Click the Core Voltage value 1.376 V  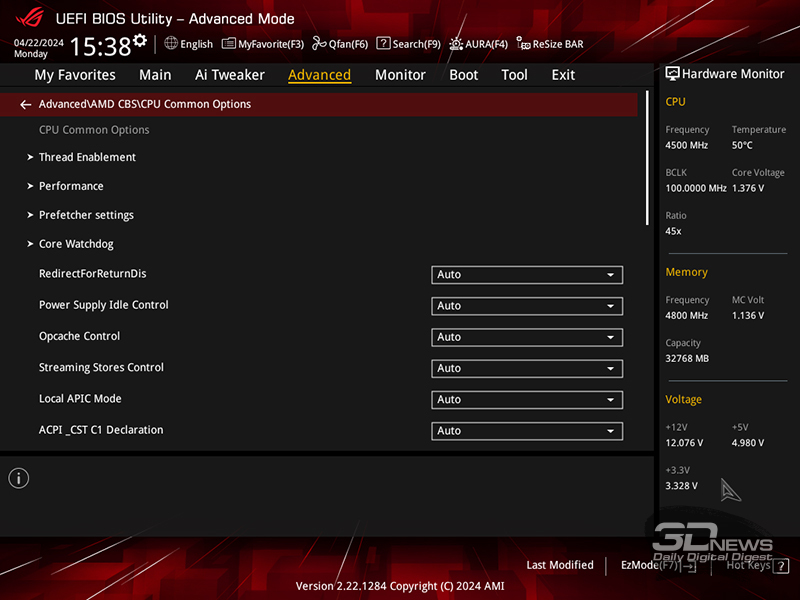(748, 188)
